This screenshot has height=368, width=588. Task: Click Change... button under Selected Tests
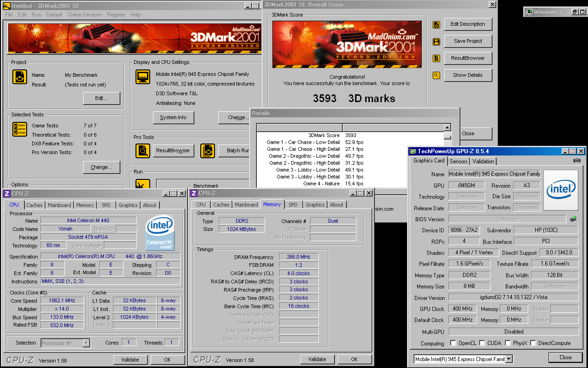102,167
